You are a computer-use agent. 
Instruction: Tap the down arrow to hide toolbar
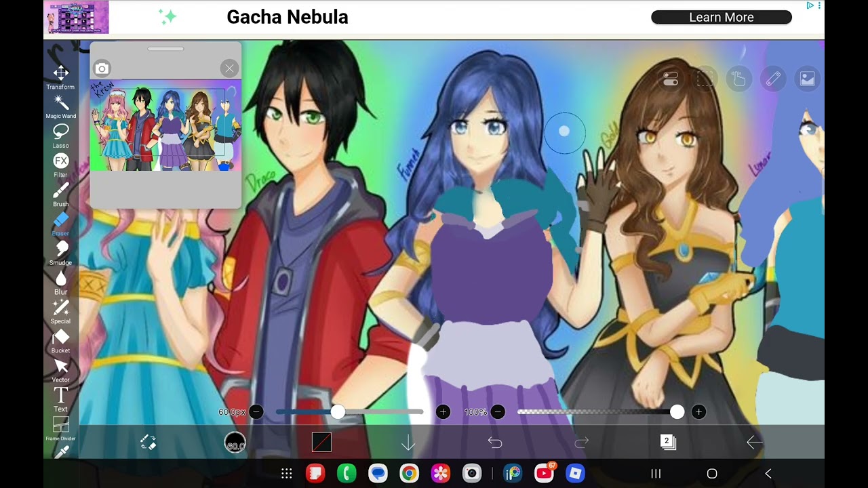tap(408, 443)
